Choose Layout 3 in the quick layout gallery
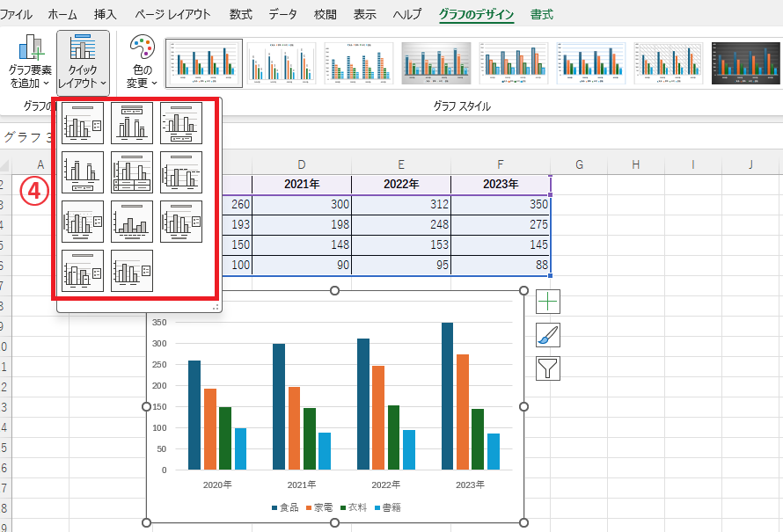The image size is (783, 532). click(x=181, y=123)
